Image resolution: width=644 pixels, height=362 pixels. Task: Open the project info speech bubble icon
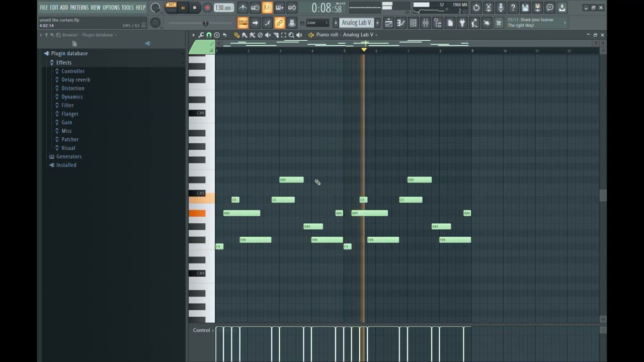coord(550,8)
